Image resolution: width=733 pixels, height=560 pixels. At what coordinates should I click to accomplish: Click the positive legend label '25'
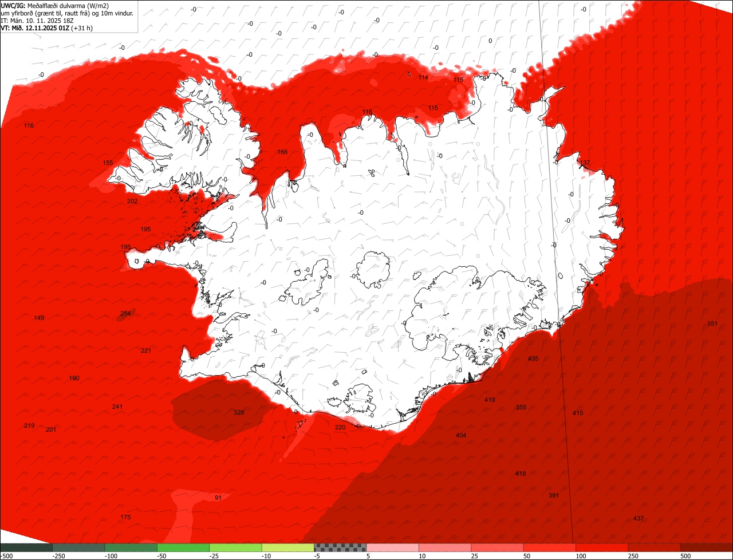click(x=475, y=556)
